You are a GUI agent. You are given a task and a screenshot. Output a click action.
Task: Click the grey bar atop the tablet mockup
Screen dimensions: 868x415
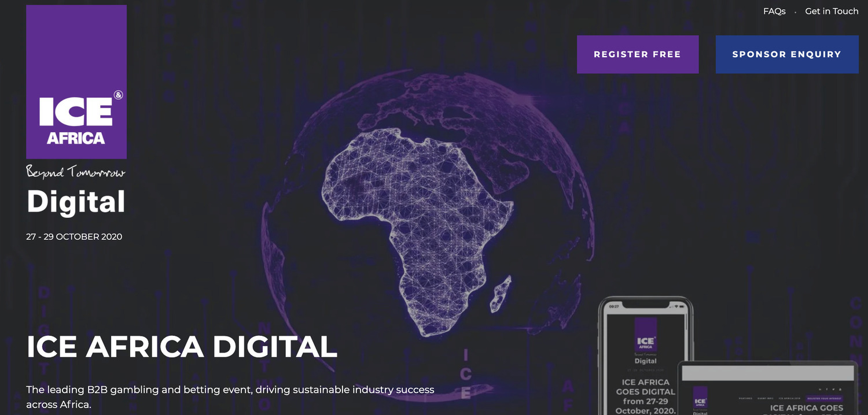pyautogui.click(x=767, y=373)
